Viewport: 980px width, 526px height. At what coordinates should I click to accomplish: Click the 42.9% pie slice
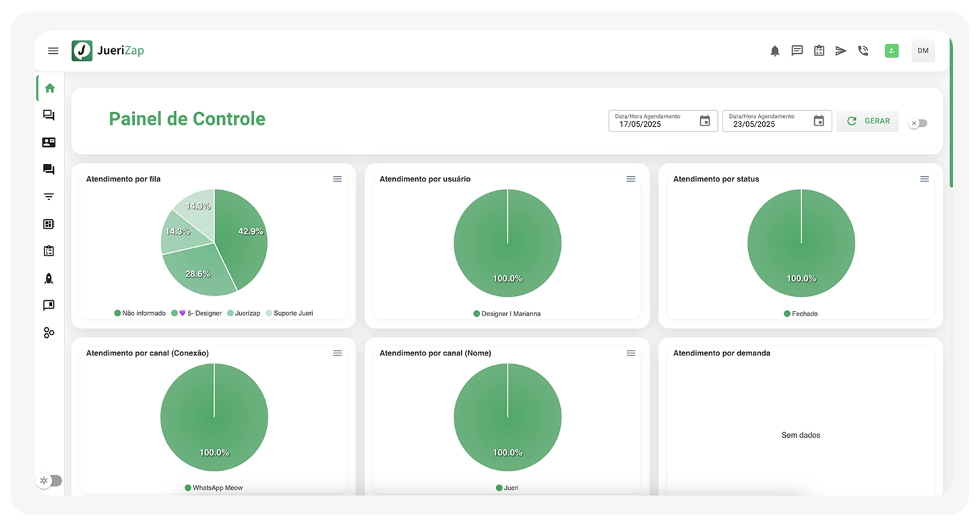[x=243, y=236]
